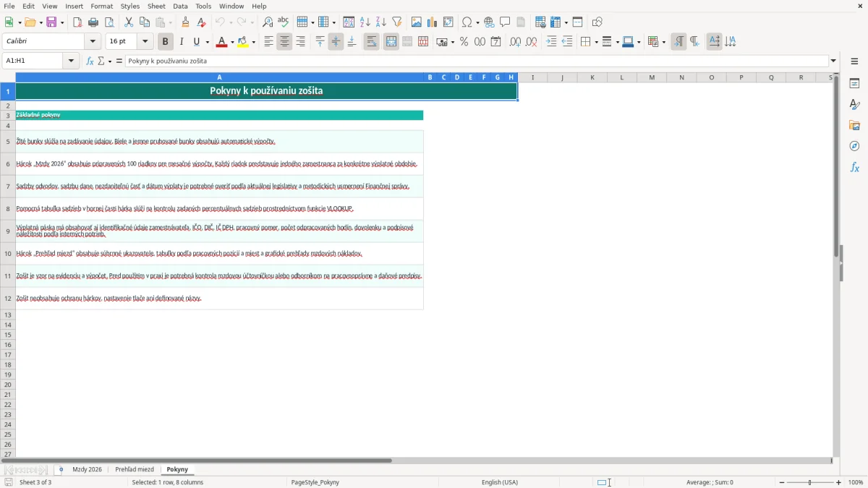Image resolution: width=868 pixels, height=488 pixels.
Task: Open the sidebar Gallery panel
Action: point(854,125)
